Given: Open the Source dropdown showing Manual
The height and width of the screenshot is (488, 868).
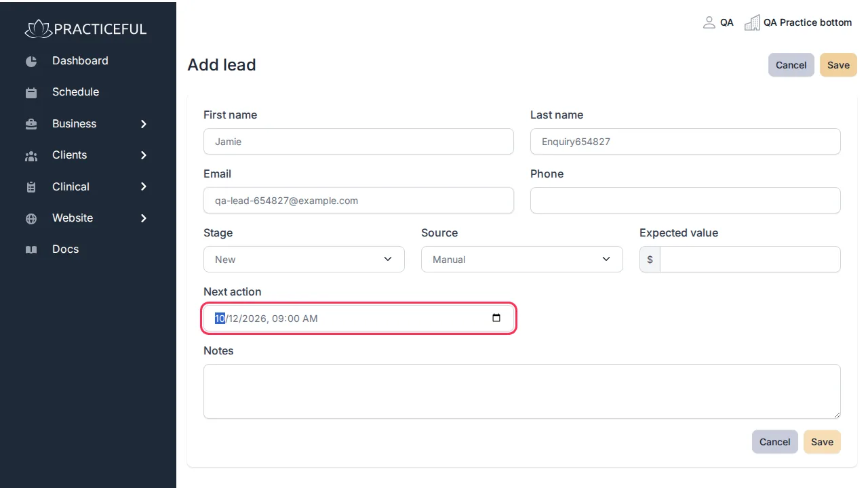Looking at the screenshot, I should 521,260.
